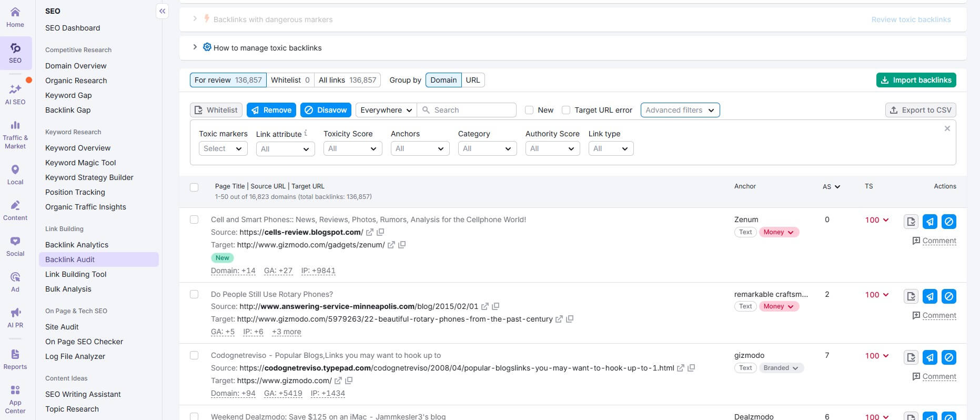Open Toxic markers Select dropdown
Viewport: 980px width, 420px height.
point(223,149)
